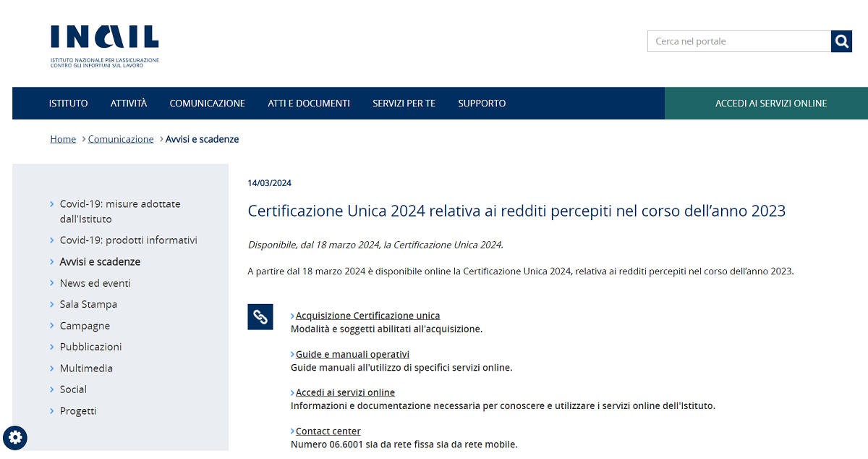Click text 'Guide manuali all'utilizzo di specifici servizi online.'
The height and width of the screenshot is (459, 868).
pos(401,367)
